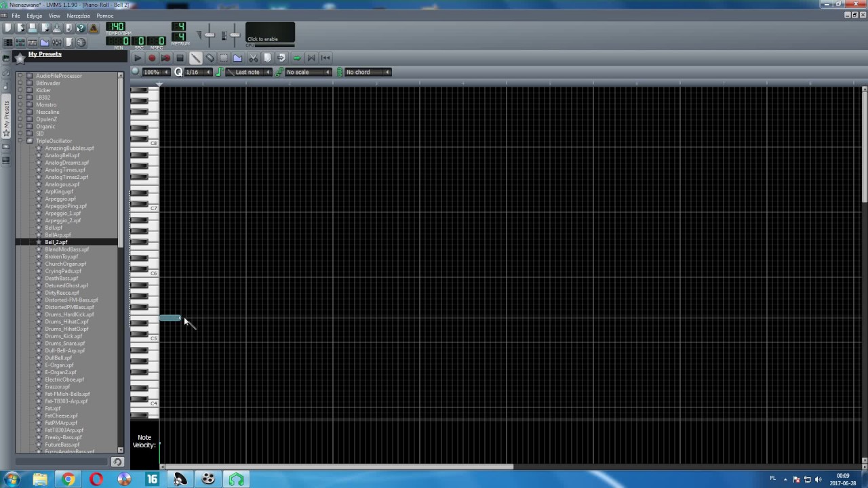
Task: Select the selection mode tool
Action: coord(224,58)
